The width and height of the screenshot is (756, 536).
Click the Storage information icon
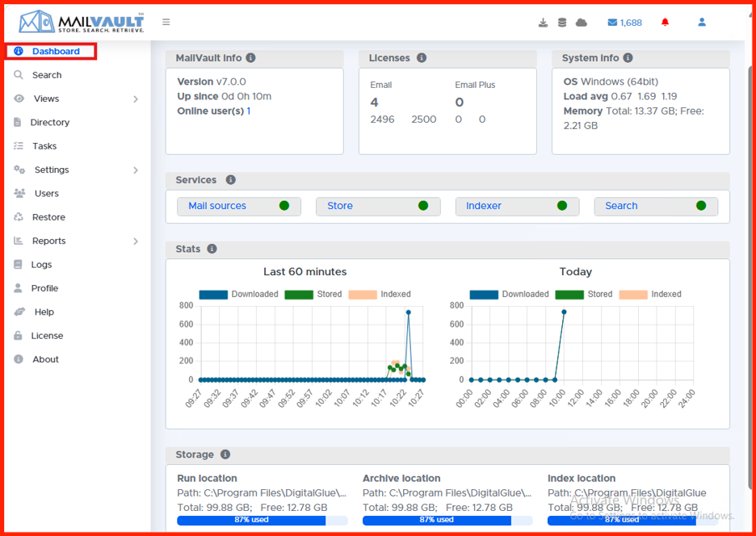225,454
